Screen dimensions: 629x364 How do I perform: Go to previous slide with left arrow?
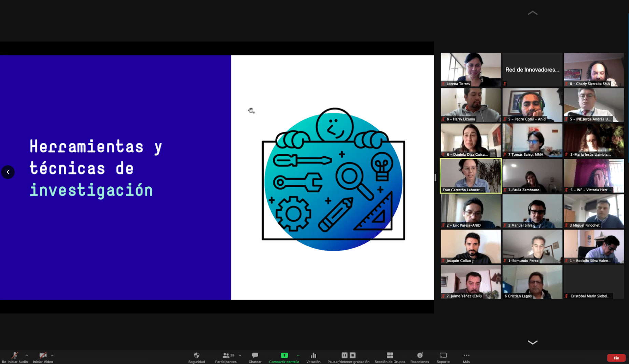click(8, 172)
